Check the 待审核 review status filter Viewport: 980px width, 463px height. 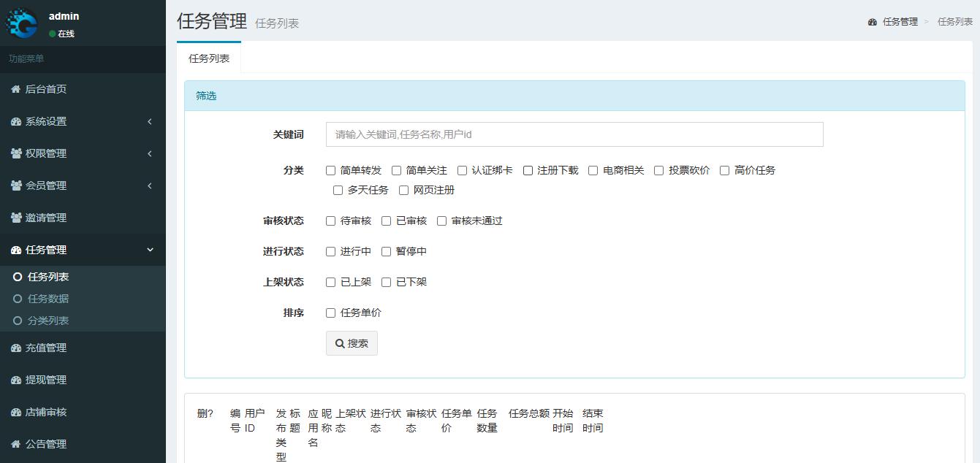pyautogui.click(x=330, y=220)
